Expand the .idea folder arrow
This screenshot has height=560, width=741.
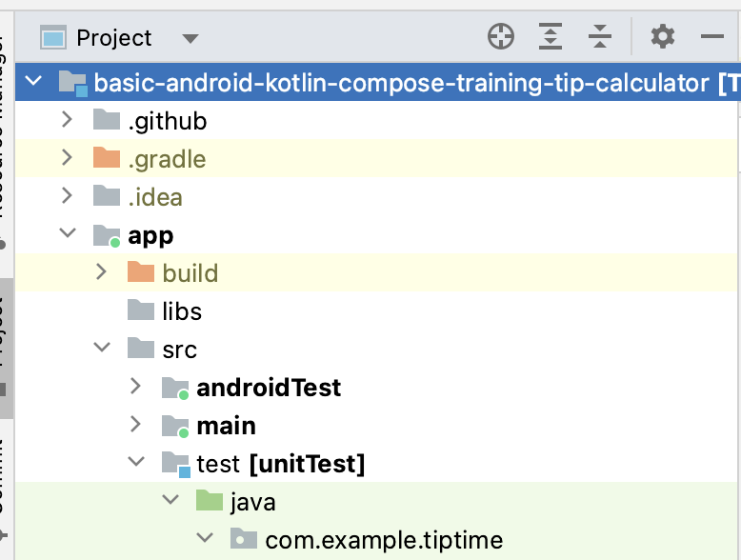click(66, 196)
